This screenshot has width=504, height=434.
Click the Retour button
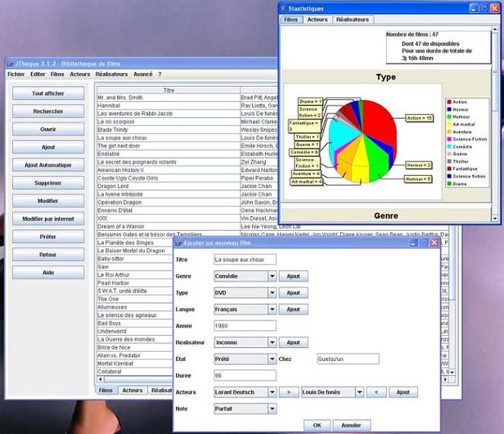(x=48, y=254)
